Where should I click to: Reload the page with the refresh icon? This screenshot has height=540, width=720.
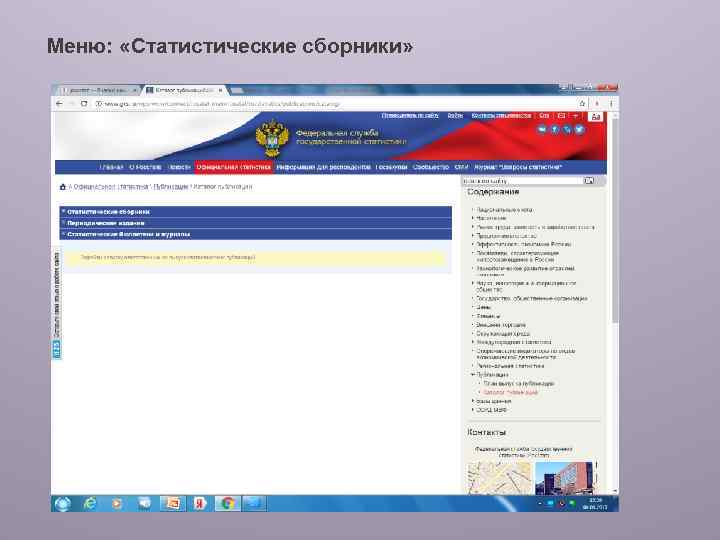click(84, 104)
